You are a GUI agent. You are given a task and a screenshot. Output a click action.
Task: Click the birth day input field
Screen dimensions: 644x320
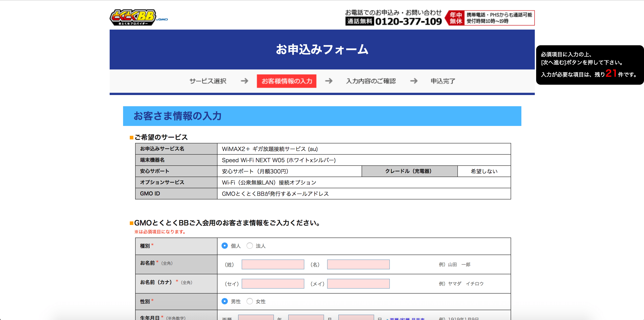coord(356,317)
